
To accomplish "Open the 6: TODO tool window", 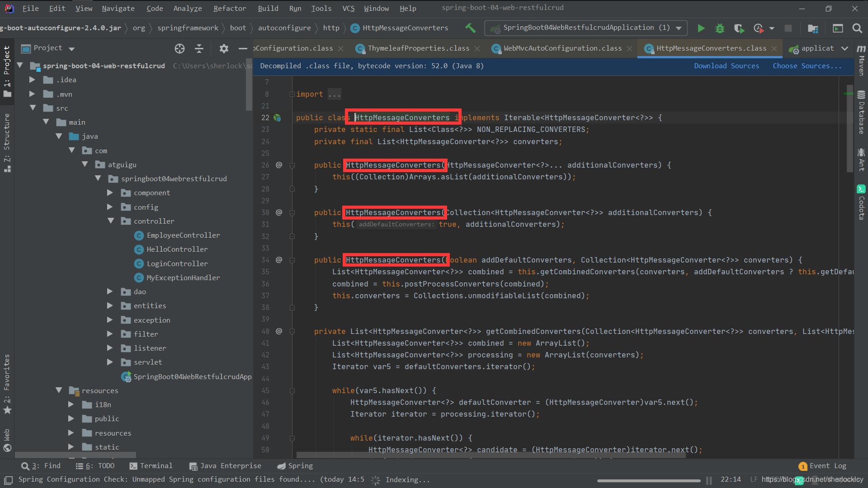I will [x=95, y=466].
